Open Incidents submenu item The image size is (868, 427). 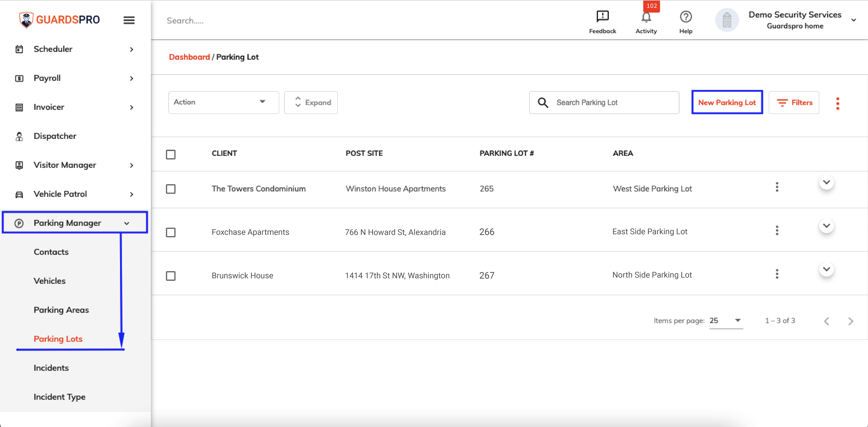(51, 368)
